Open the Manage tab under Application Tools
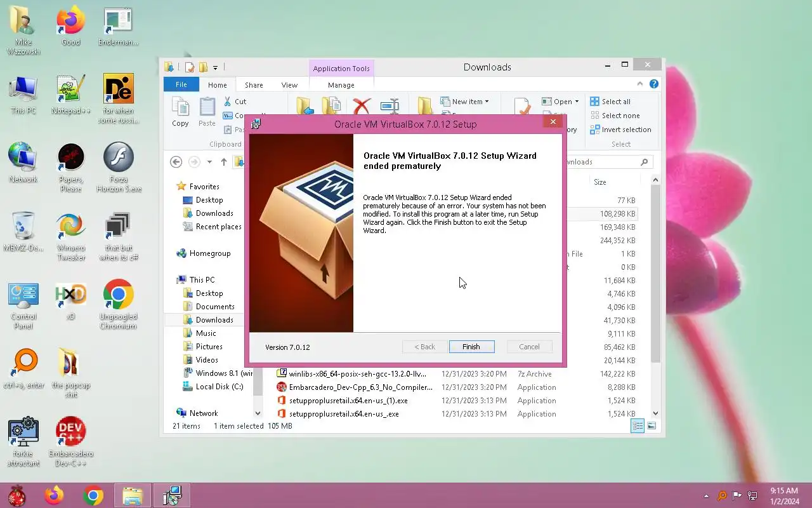The height and width of the screenshot is (508, 812). click(341, 85)
